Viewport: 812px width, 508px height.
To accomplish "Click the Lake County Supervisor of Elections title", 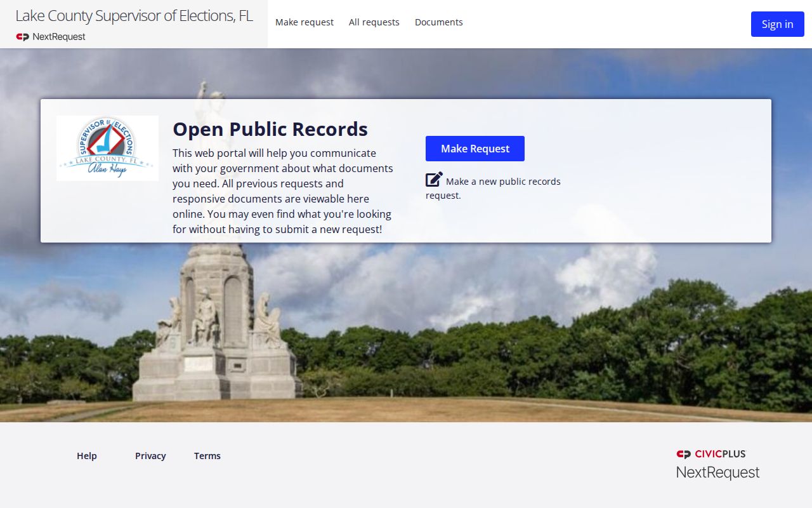I will [134, 16].
